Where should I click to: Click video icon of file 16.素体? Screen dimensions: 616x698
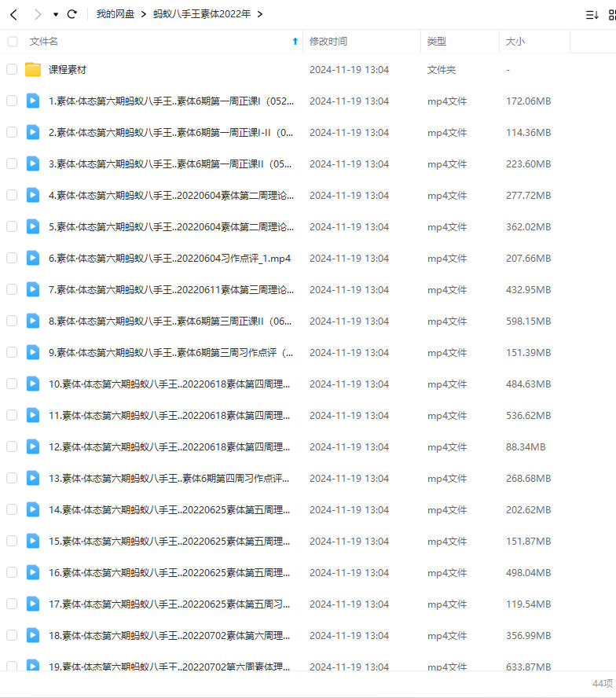[33, 572]
